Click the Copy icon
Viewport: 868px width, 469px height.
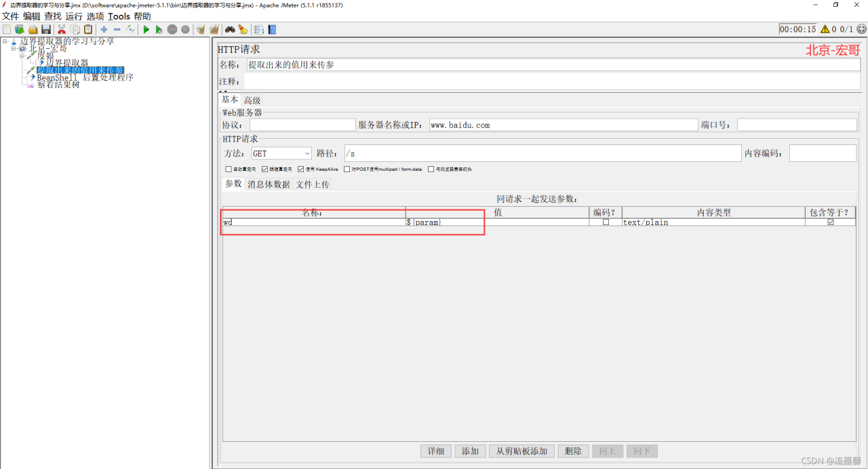pos(75,29)
